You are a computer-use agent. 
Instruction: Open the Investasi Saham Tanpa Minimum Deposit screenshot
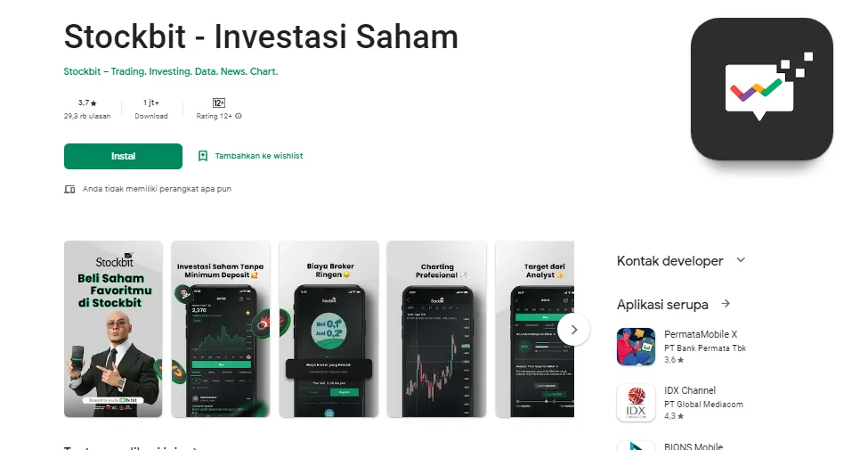tap(220, 329)
